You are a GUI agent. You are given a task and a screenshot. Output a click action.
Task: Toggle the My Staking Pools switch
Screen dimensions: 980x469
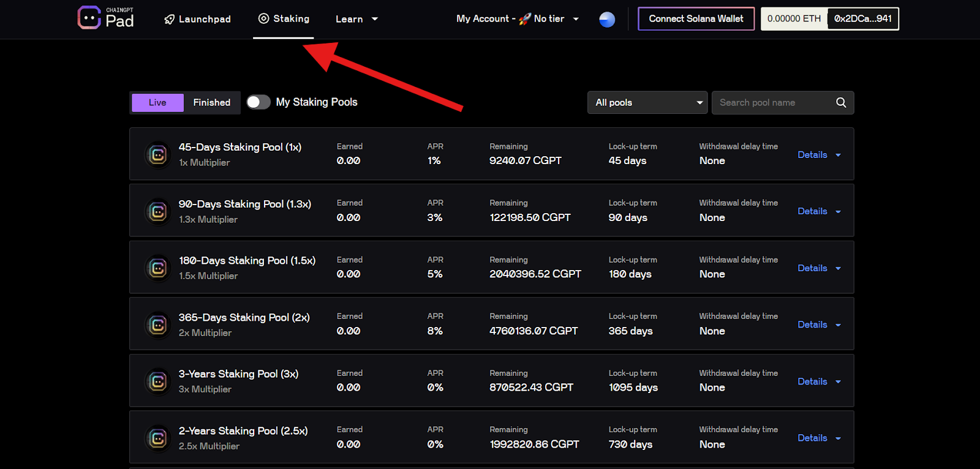pos(258,102)
